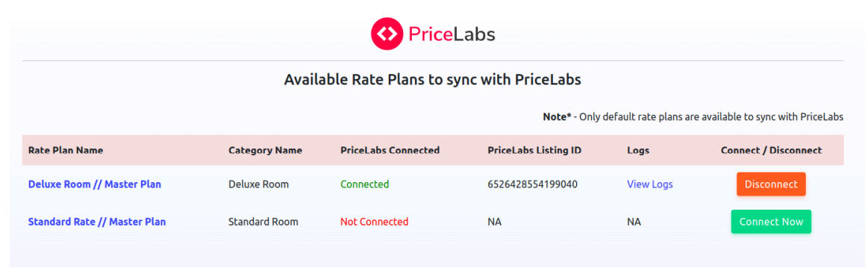Click the View Logs link
Screen dimensions: 868x271
[x=650, y=184]
